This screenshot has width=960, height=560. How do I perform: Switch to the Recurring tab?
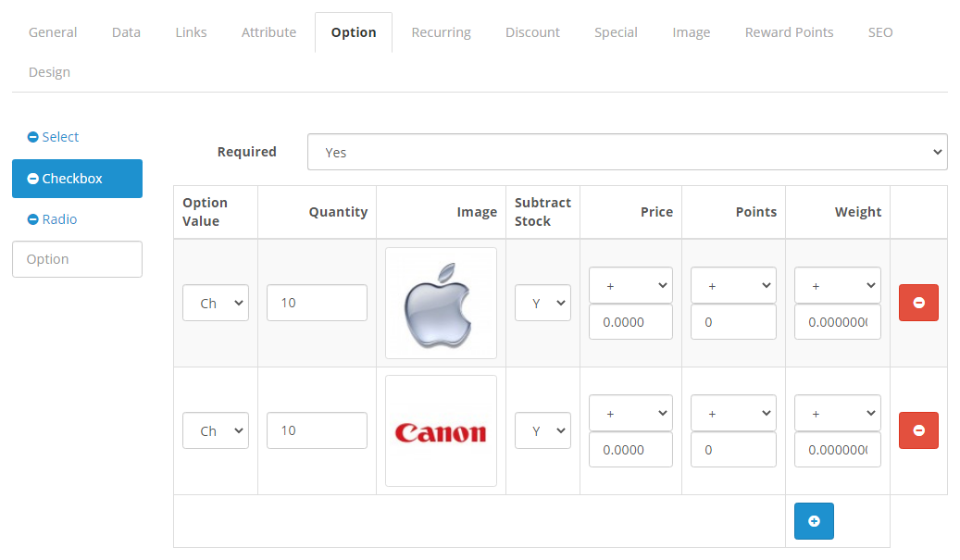tap(441, 32)
